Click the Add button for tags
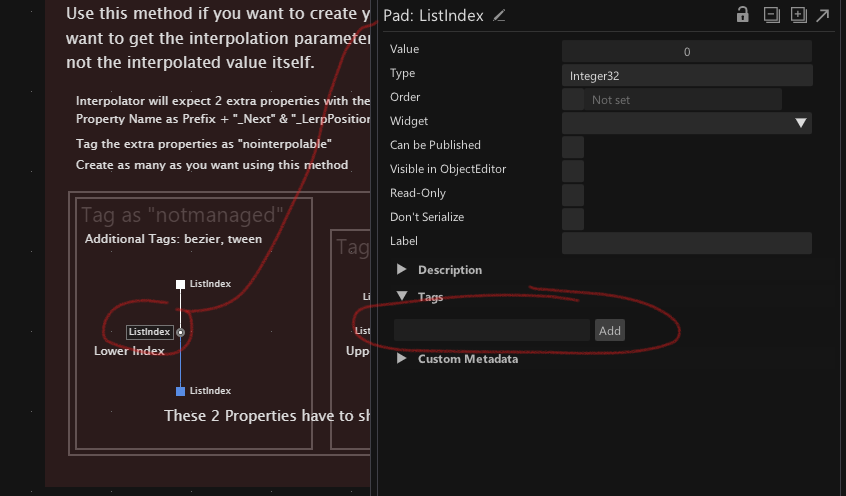This screenshot has height=496, width=846. coord(610,331)
